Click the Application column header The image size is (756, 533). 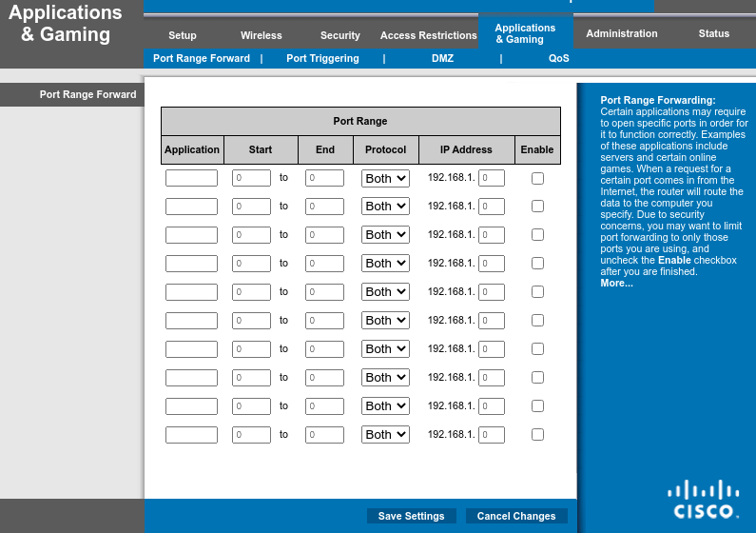coord(192,149)
